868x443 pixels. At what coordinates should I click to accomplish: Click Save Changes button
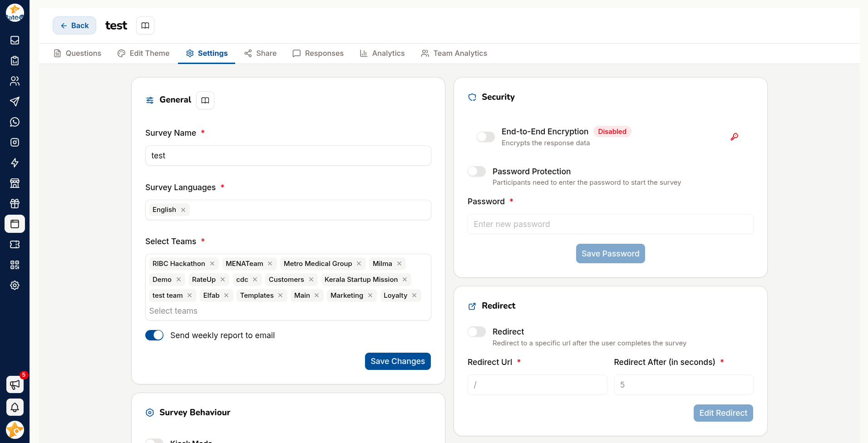(x=398, y=361)
